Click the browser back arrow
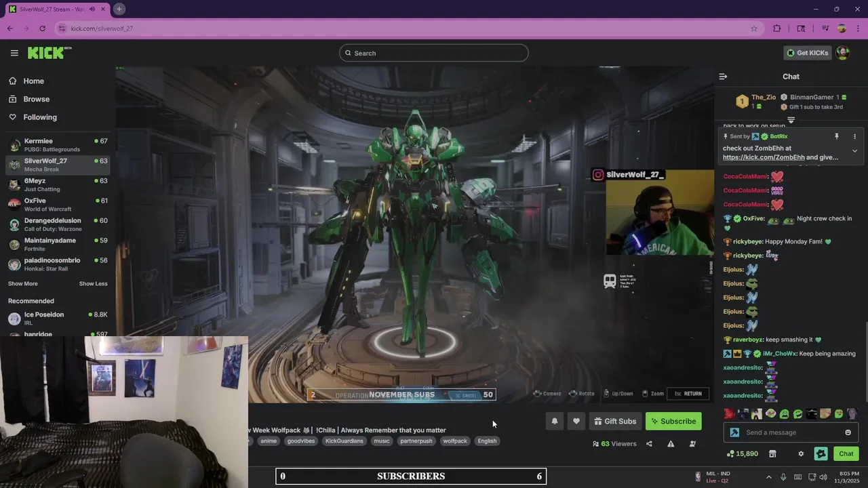This screenshot has width=868, height=488. (10, 28)
